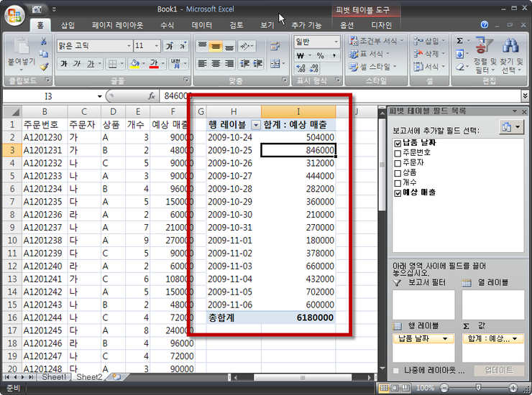Uncheck the 예상 매출 field checkbox

pos(398,193)
